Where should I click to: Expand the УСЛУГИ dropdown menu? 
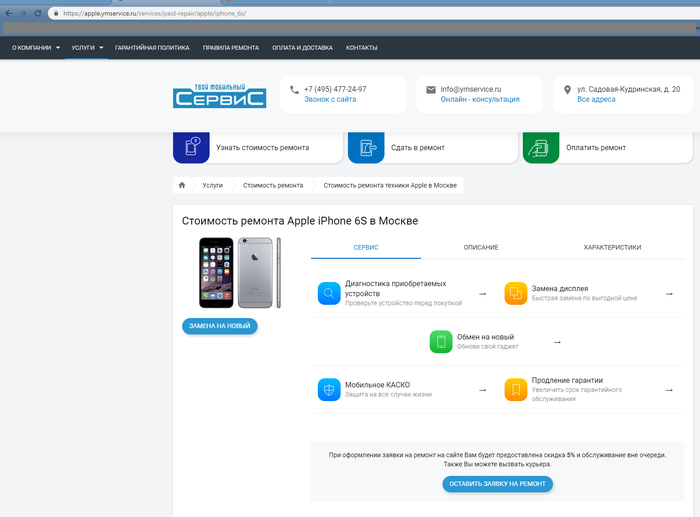[88, 47]
